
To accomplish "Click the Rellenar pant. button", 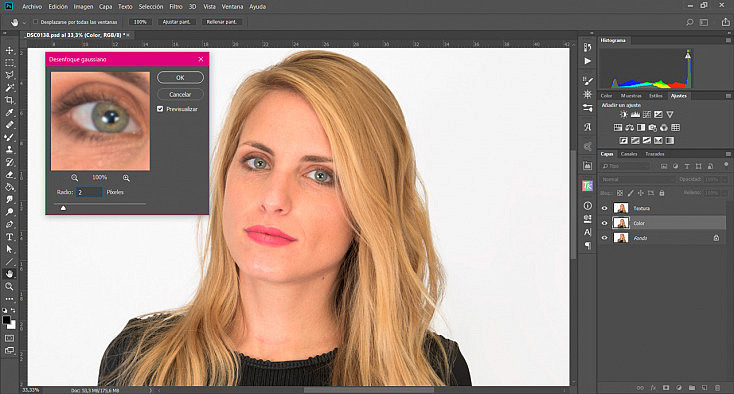I will [x=221, y=22].
